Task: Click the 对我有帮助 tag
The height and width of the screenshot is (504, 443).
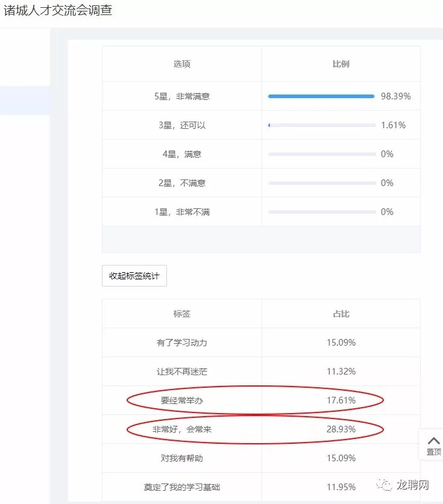Action: (182, 458)
